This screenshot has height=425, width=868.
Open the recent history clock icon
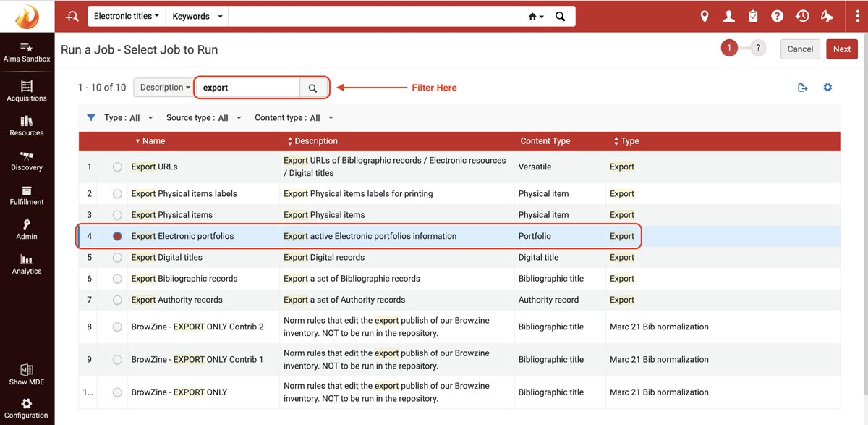pyautogui.click(x=802, y=16)
